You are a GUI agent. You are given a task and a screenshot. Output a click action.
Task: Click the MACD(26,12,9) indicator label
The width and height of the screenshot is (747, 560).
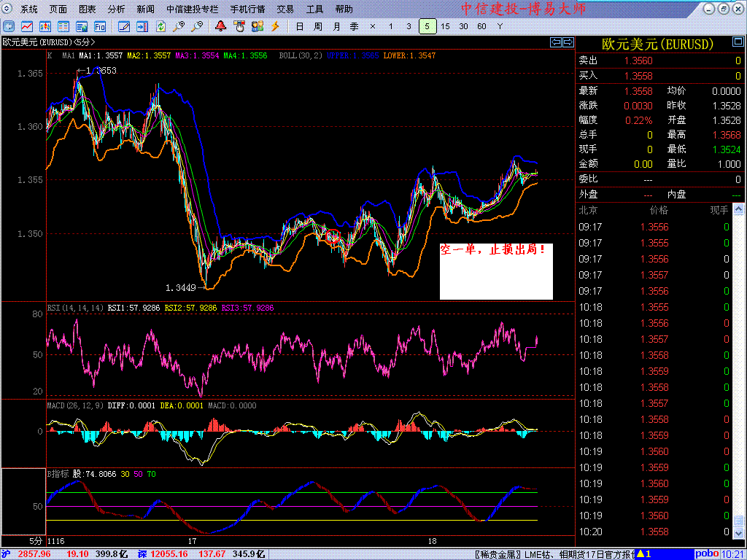(75, 405)
